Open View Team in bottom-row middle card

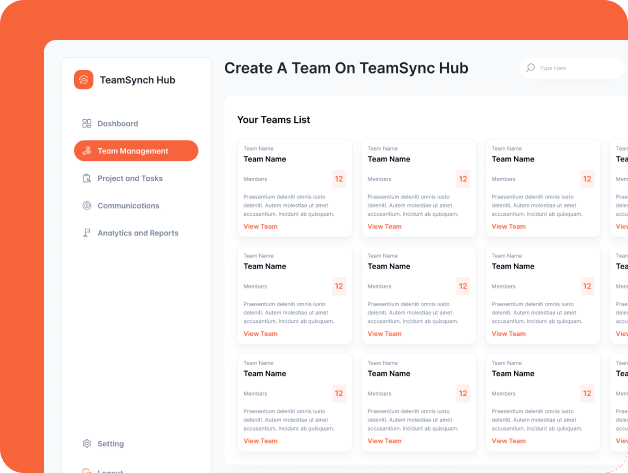384,441
